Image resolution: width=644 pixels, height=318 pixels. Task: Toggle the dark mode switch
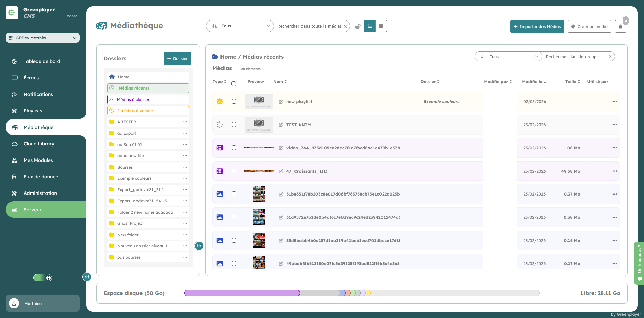[43, 278]
